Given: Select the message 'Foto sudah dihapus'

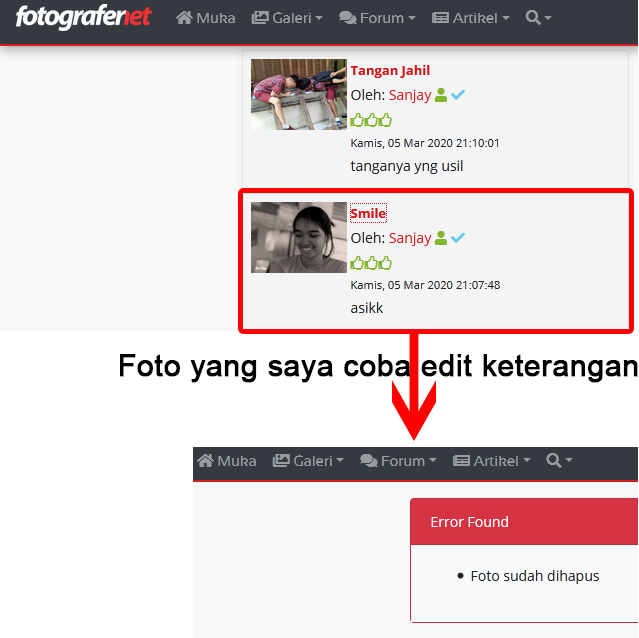Looking at the screenshot, I should (x=535, y=576).
